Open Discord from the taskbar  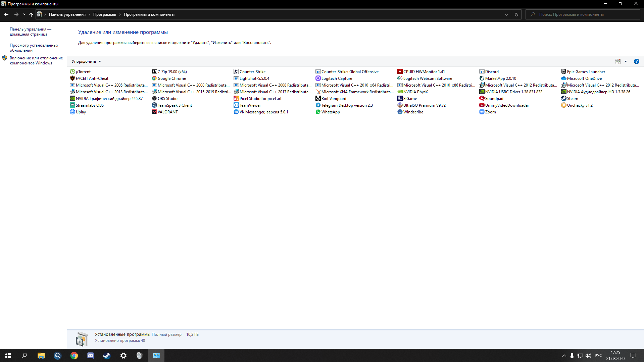(90, 356)
